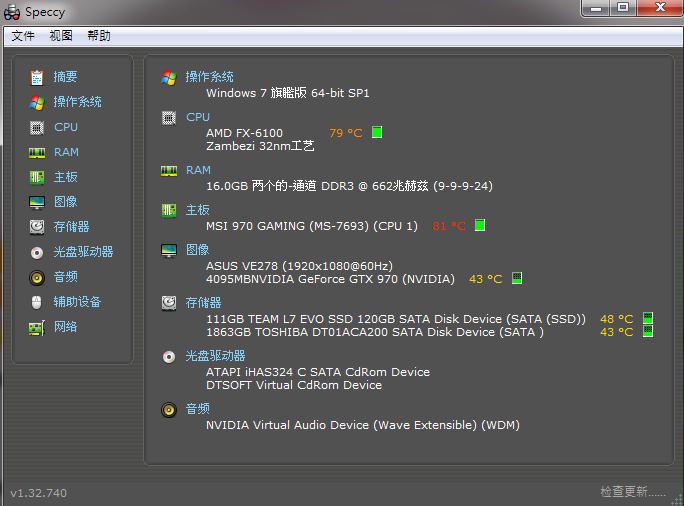The height and width of the screenshot is (506, 684).
Task: Click version number v1.32.740 in status bar
Action: (x=39, y=493)
